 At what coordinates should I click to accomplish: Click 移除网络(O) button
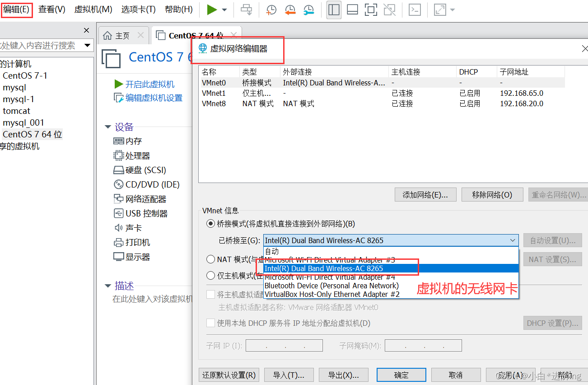[492, 195]
